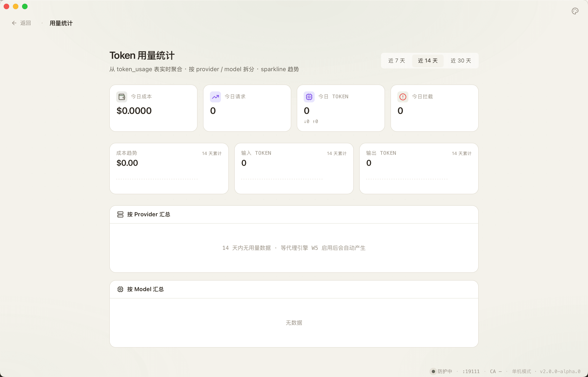
Task: Click the 按 Model 汇总 section header
Action: pyautogui.click(x=294, y=289)
